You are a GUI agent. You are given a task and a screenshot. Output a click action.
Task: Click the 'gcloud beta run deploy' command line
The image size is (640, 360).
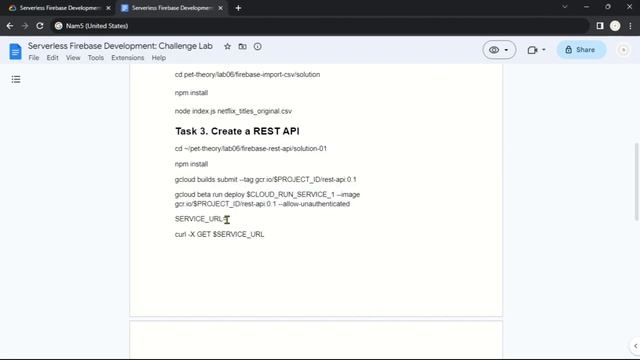267,199
